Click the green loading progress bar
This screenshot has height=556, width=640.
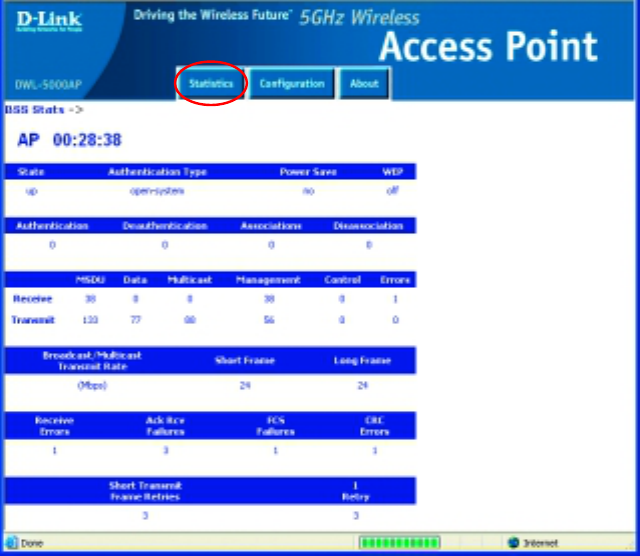(400, 543)
